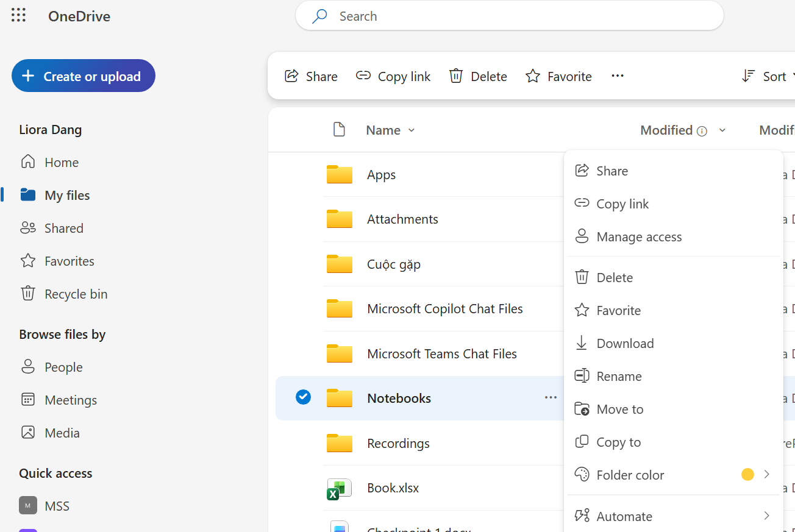The width and height of the screenshot is (795, 532).
Task: Click the file type column header icon
Action: tap(339, 130)
